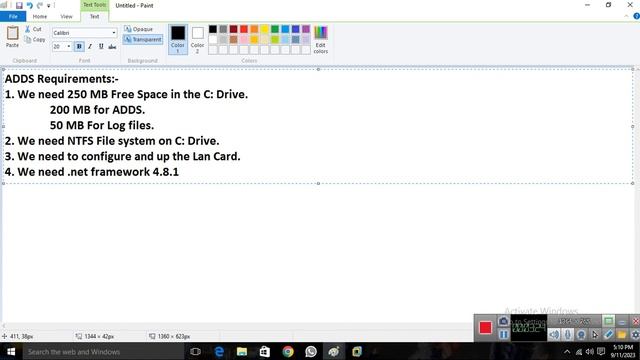This screenshot has width=640, height=360.
Task: Open Google Chrome from the taskbar
Action: click(288, 351)
